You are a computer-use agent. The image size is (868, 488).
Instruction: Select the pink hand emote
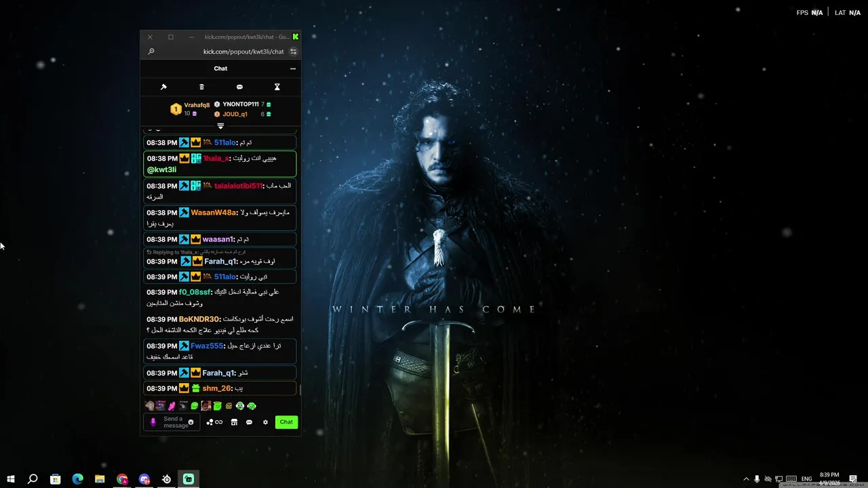[172, 406]
